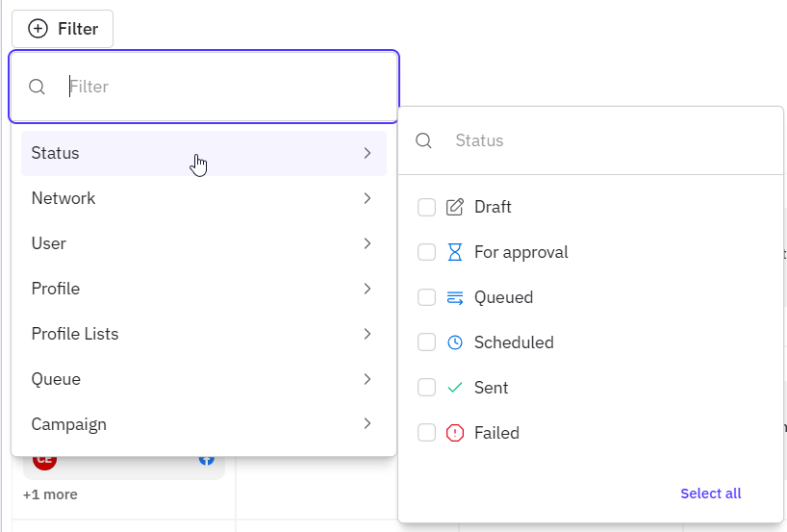Image resolution: width=787 pixels, height=532 pixels.
Task: Click the Scheduled clock icon
Action: pos(455,342)
